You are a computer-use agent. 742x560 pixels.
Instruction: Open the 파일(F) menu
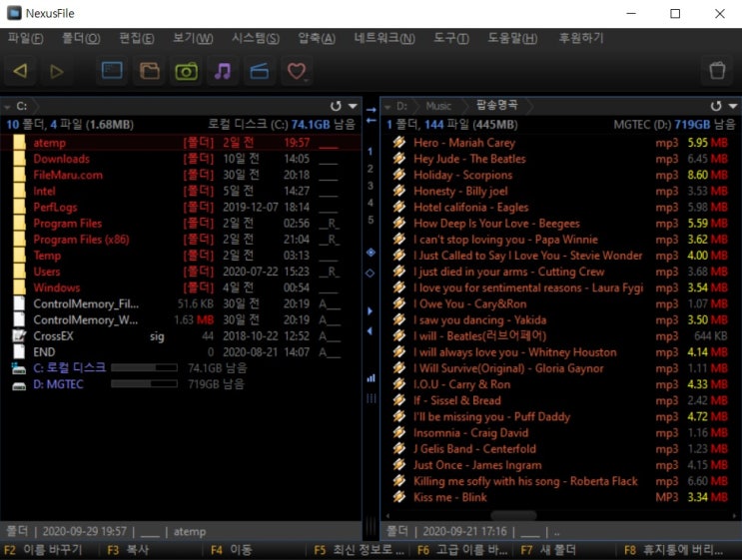[26, 38]
